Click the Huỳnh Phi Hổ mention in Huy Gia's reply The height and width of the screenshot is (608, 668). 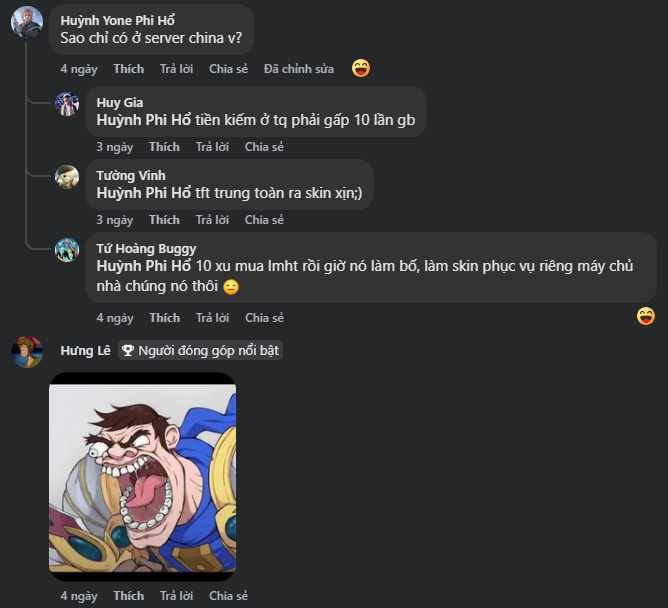pyautogui.click(x=144, y=120)
